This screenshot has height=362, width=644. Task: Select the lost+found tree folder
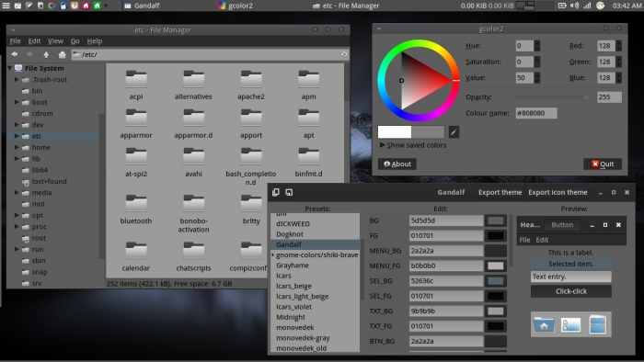[49, 181]
